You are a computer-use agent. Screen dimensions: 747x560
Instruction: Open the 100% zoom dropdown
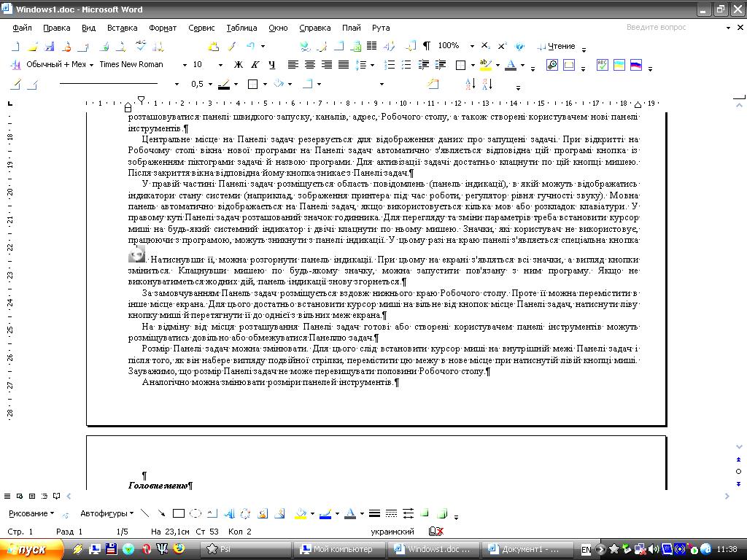pos(472,46)
